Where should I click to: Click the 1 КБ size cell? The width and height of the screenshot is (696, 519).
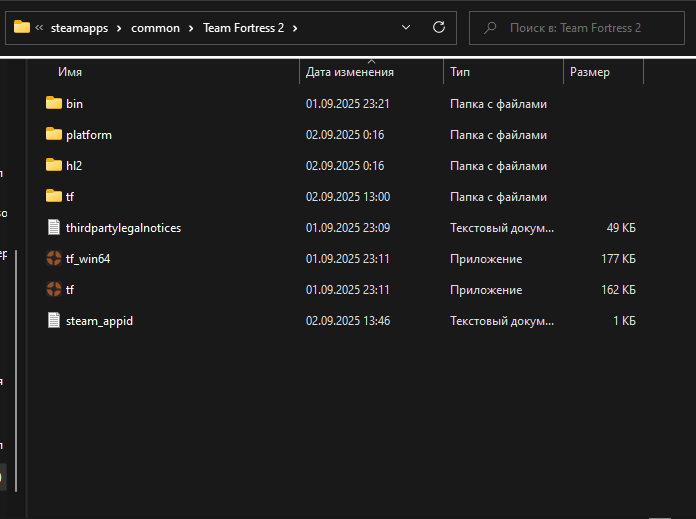[x=624, y=321]
